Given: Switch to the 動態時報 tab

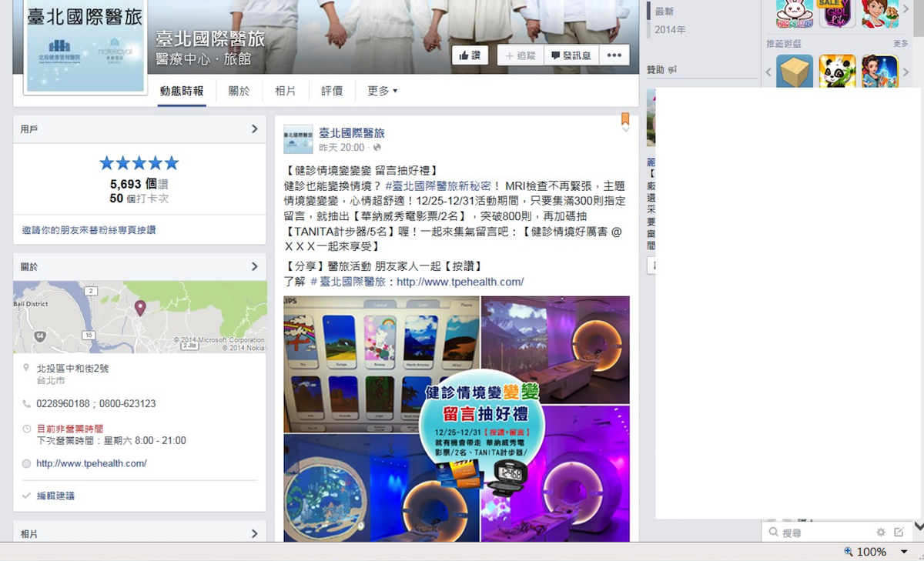Looking at the screenshot, I should click(x=182, y=91).
